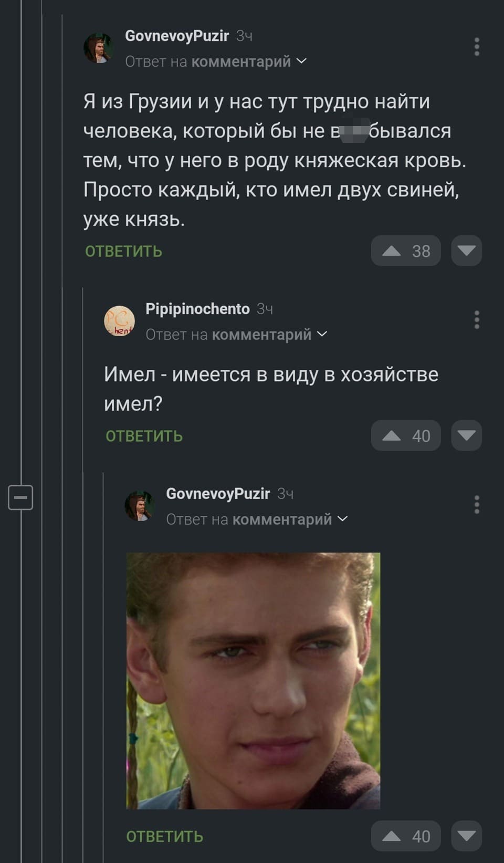504x863 pixels.
Task: Tap ОТВЕТИТЬ under the first comment
Action: [124, 252]
